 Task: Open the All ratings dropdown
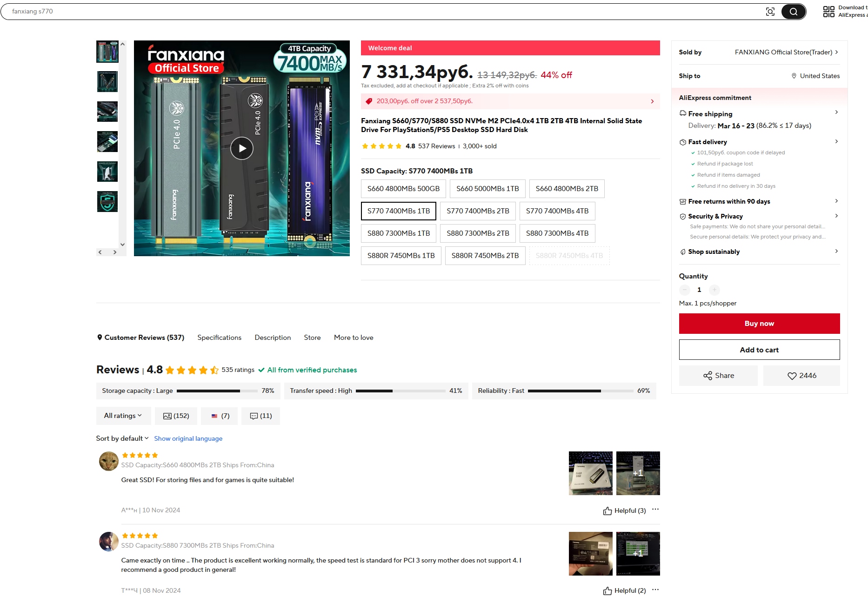pos(123,416)
